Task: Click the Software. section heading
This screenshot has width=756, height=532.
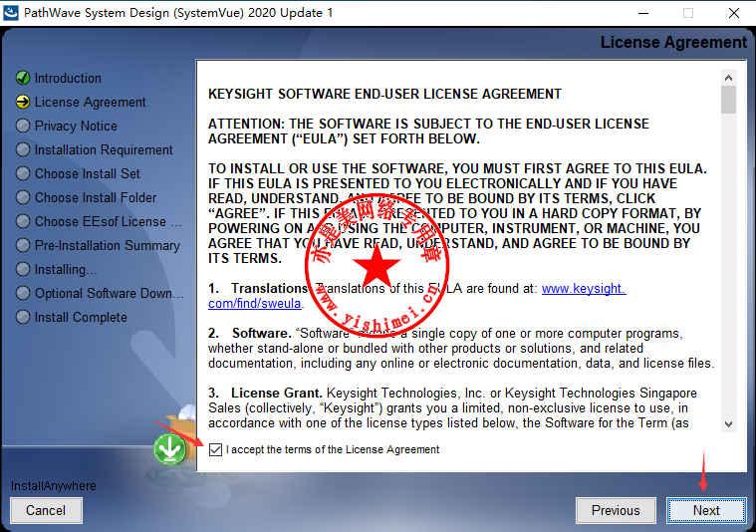Action: 261,334
